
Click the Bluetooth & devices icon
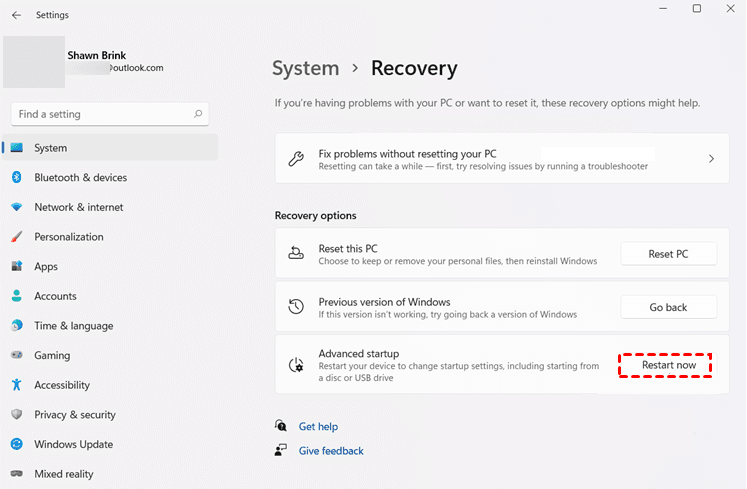click(x=16, y=177)
